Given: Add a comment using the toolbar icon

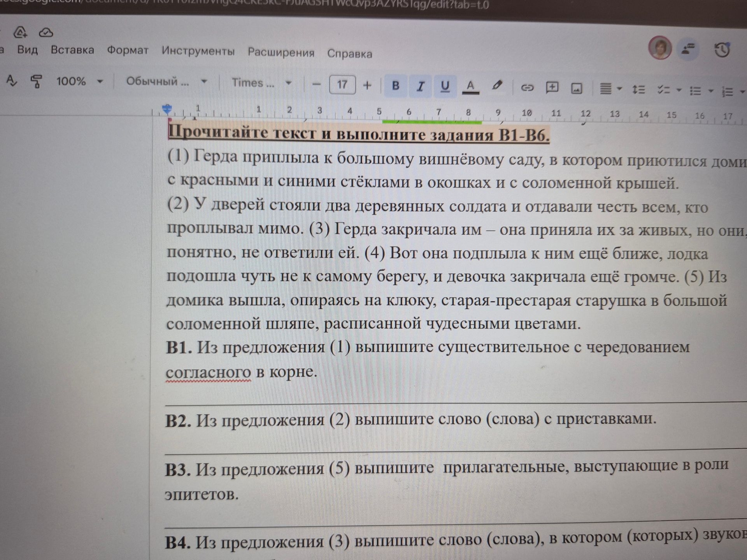Looking at the screenshot, I should 552,88.
